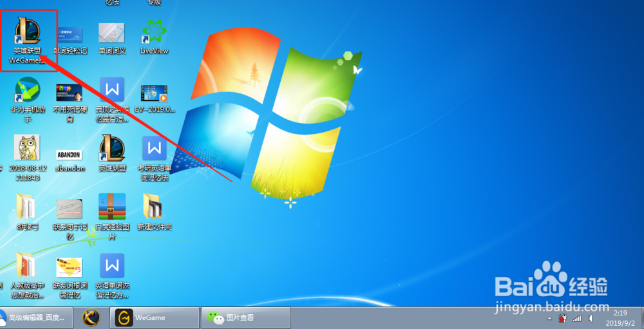
Task: Open the 2:19 clock and date
Action: 620,317
